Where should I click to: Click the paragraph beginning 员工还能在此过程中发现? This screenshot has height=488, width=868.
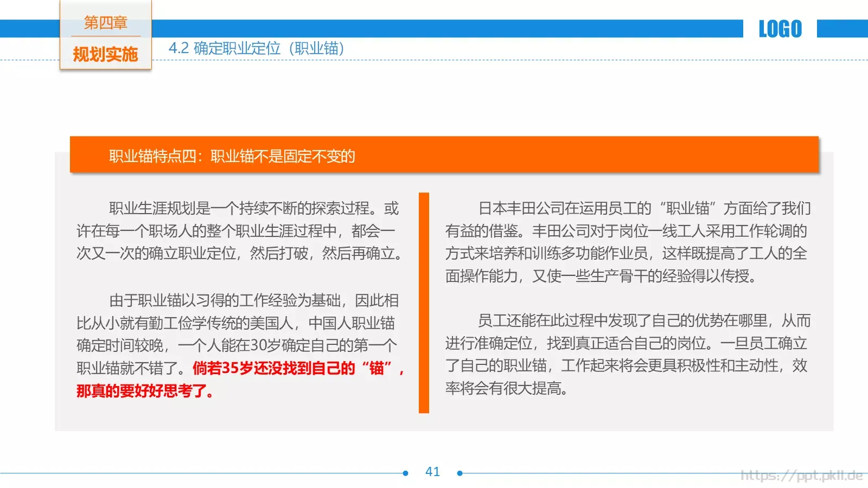(x=628, y=355)
